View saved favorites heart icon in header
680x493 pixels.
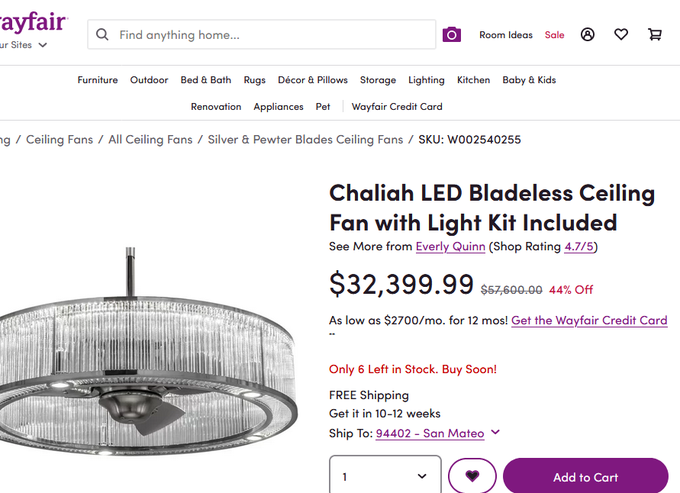pos(621,35)
